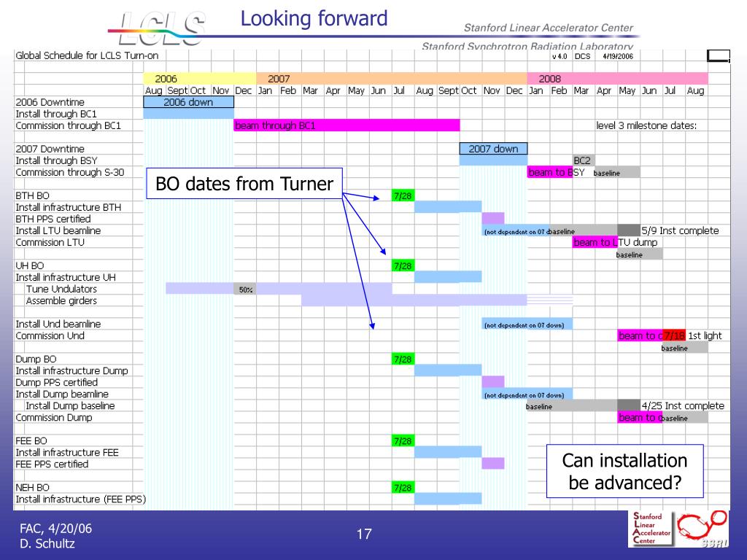Click the 'Dump PPS certified' row label

tap(57, 382)
